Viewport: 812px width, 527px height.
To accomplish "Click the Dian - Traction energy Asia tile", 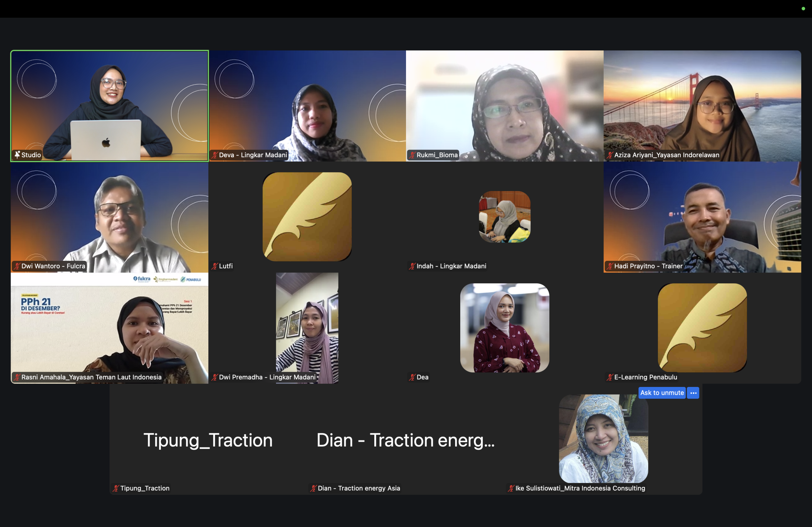I will click(405, 440).
